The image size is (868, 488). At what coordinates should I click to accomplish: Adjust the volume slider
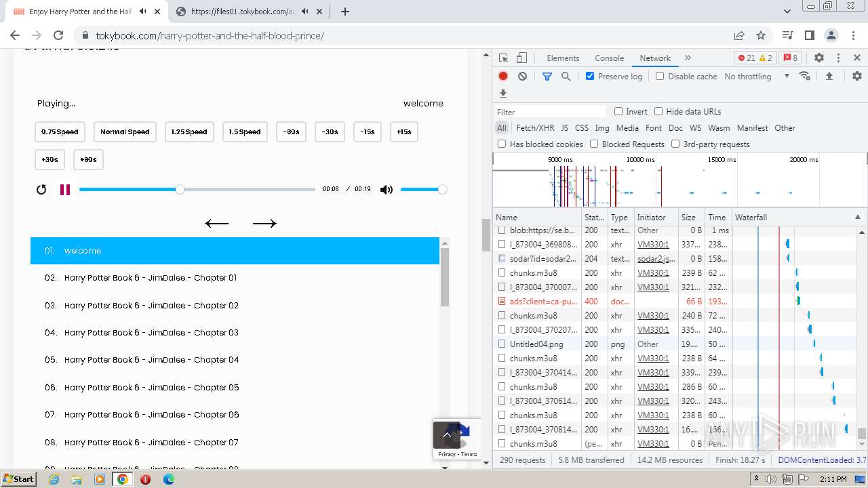point(423,190)
